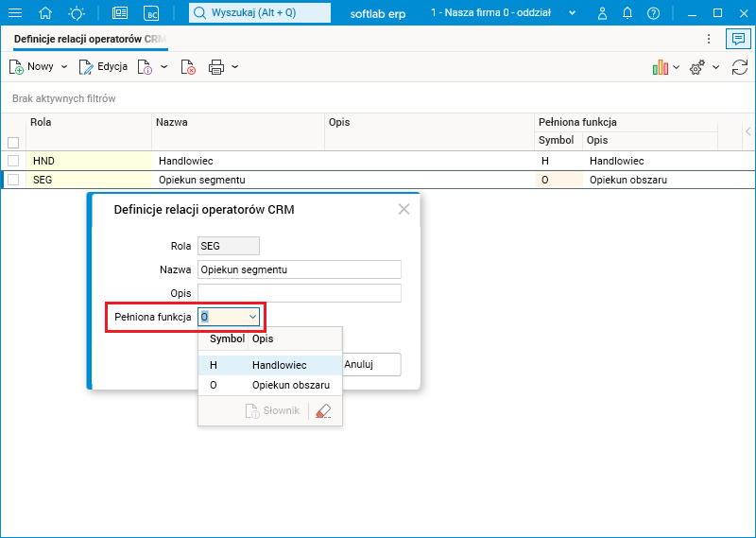
Task: Expand the settings gear dropdown arrow
Action: (716, 67)
